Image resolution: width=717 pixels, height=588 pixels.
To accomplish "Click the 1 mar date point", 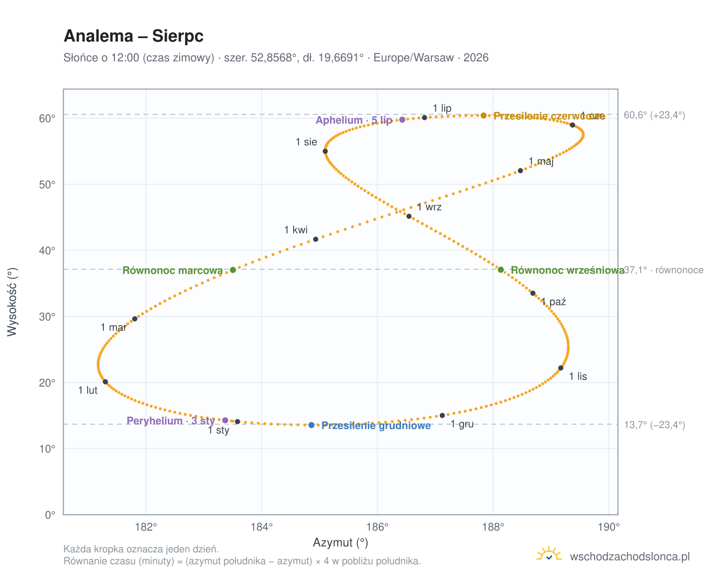I will [135, 319].
